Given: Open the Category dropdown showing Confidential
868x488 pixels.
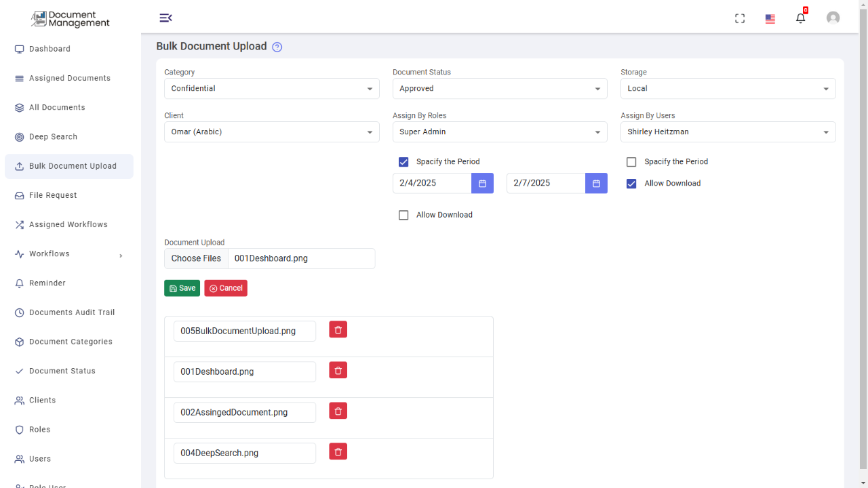Looking at the screenshot, I should [x=271, y=88].
